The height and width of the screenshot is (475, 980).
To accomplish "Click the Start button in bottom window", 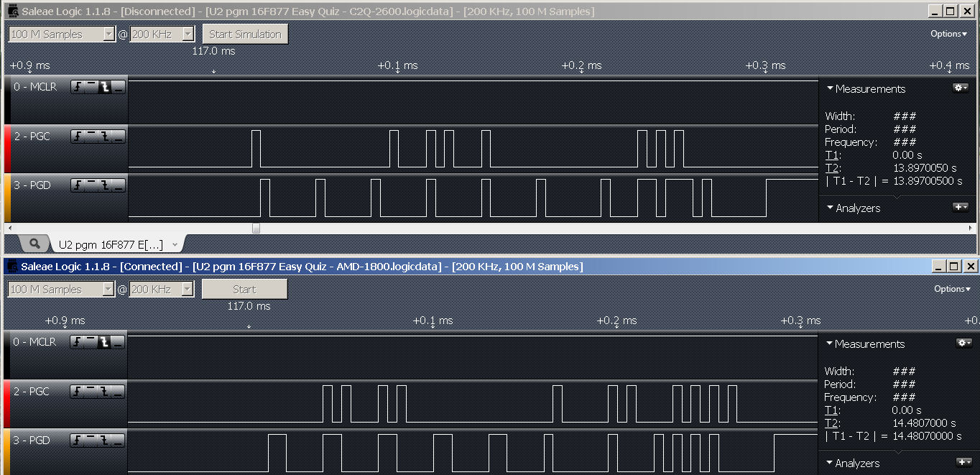I will [244, 290].
